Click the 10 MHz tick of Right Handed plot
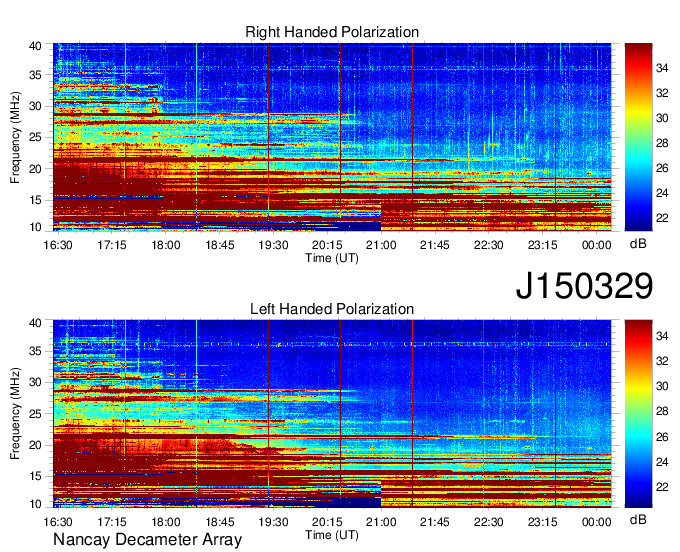Image resolution: width=680 pixels, height=552 pixels. pos(35,227)
